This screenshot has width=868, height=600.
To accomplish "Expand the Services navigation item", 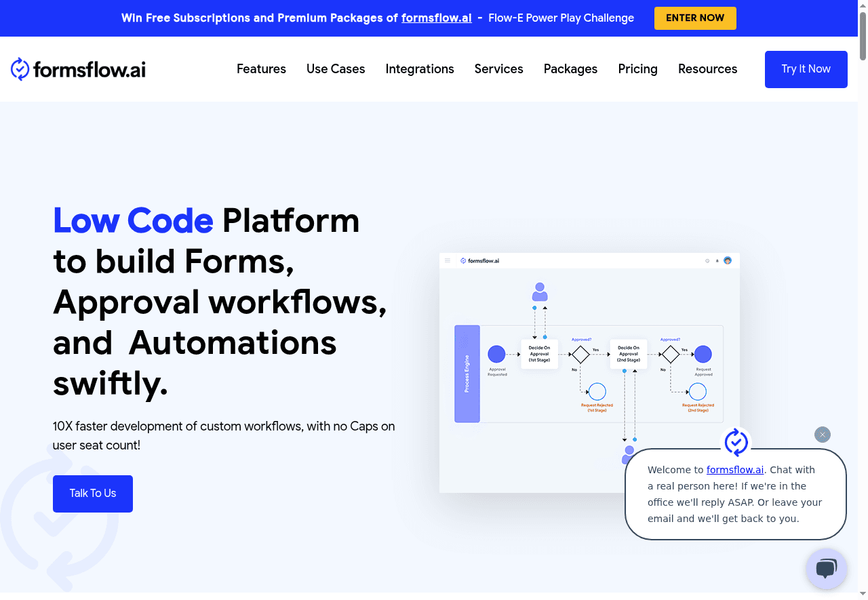I will (x=498, y=69).
